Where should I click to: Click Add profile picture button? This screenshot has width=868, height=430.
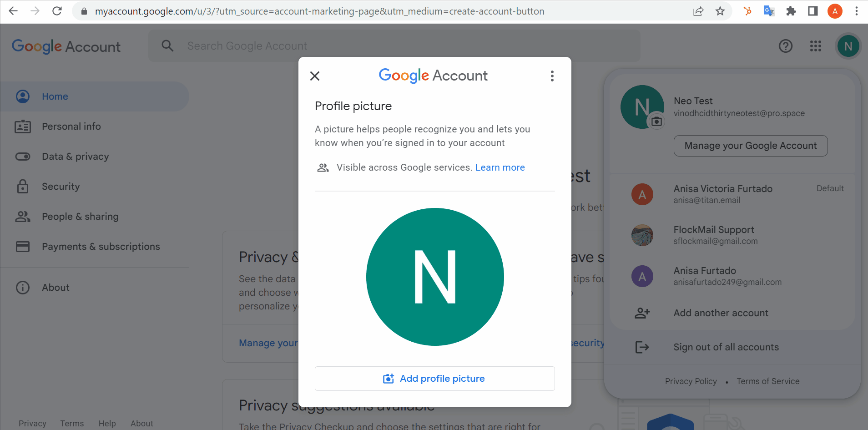click(434, 379)
